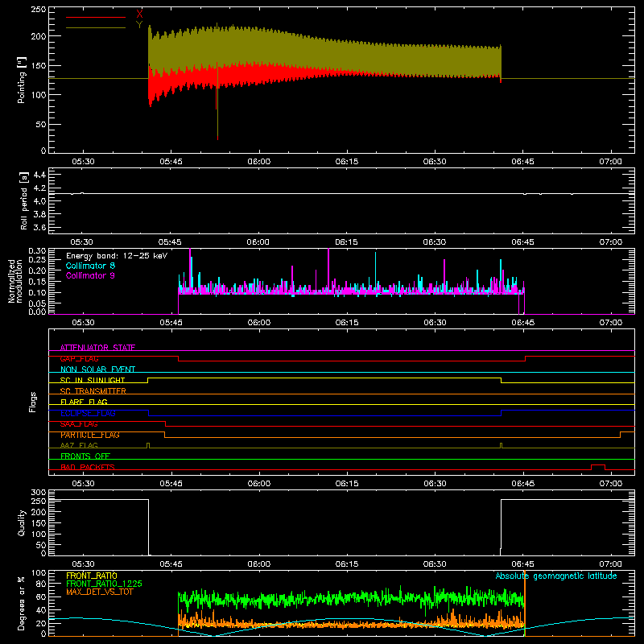Click the NON_SOLAR_EVENT flag label

click(97, 369)
